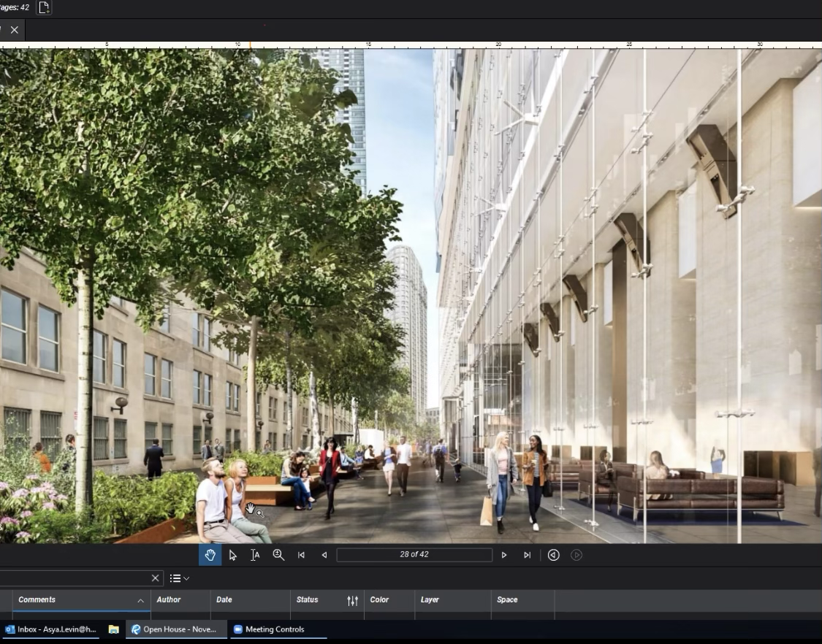This screenshot has height=644, width=822.
Task: Click the page number field showing 28 of 42
Action: click(x=414, y=555)
